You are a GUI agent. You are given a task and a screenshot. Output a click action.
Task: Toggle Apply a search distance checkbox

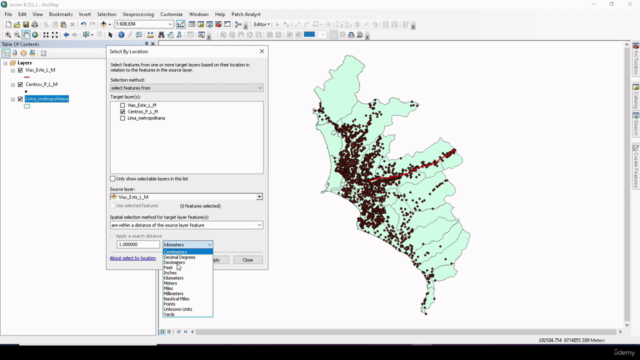point(113,236)
